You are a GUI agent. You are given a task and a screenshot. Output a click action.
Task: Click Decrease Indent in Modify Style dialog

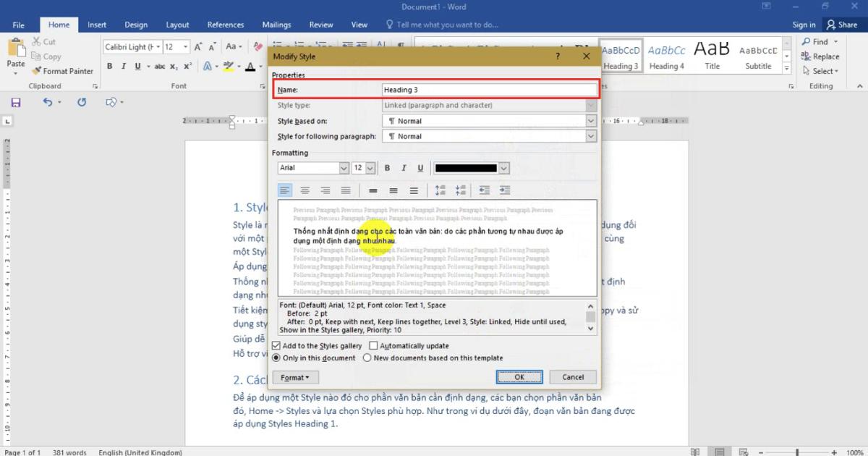pyautogui.click(x=485, y=190)
